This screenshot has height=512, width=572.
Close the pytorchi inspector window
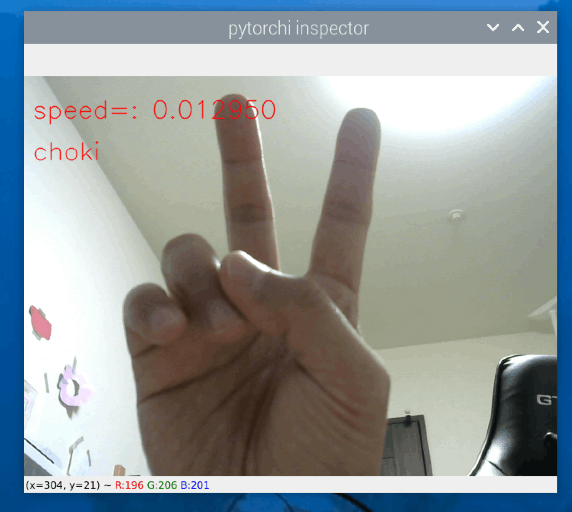543,27
